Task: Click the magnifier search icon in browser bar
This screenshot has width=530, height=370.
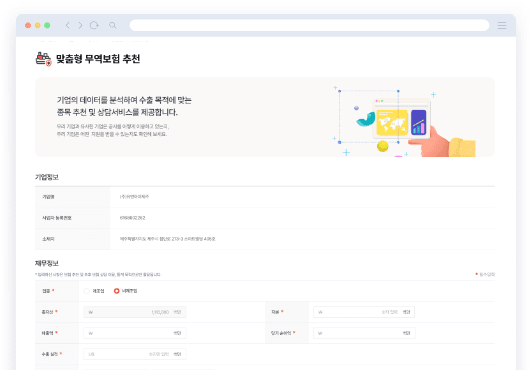Action: (x=113, y=25)
